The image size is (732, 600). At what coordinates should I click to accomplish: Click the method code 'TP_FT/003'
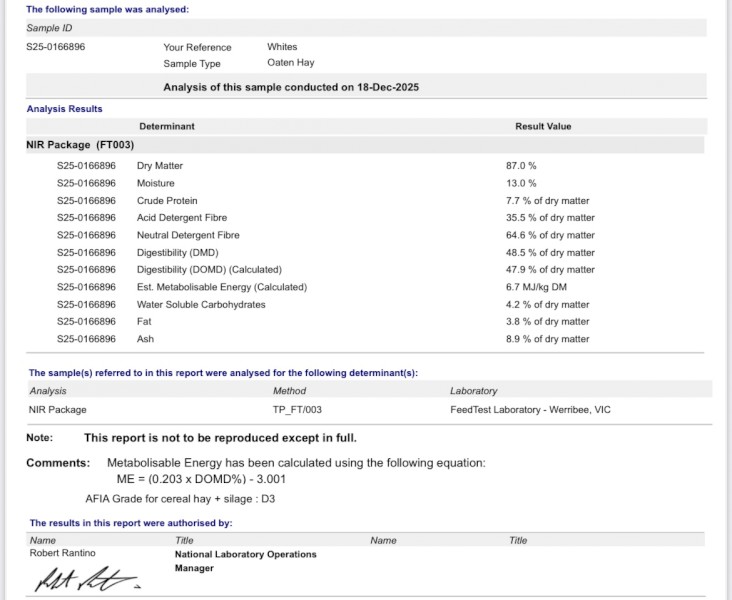click(297, 409)
